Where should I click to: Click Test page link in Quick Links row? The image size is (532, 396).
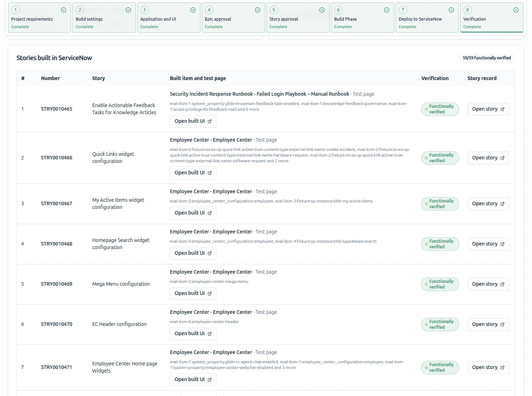click(266, 140)
